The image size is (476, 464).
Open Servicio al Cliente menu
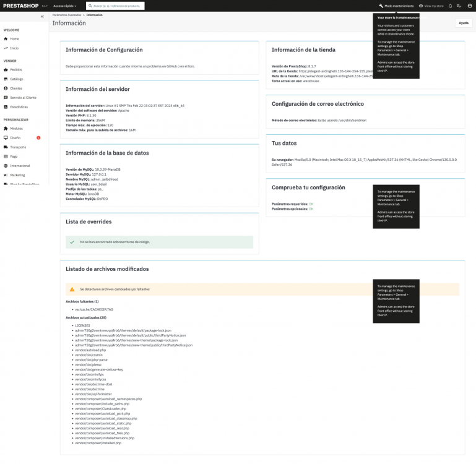pyautogui.click(x=23, y=98)
